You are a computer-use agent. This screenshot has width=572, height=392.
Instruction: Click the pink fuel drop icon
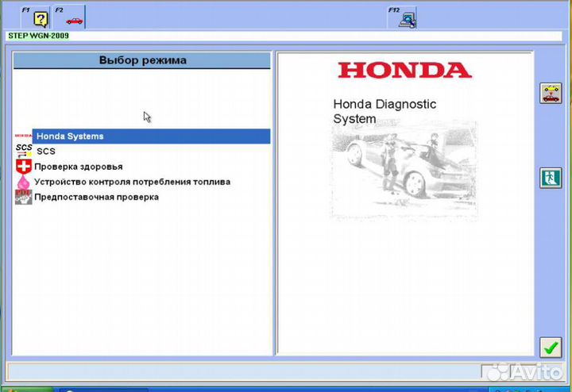[23, 182]
